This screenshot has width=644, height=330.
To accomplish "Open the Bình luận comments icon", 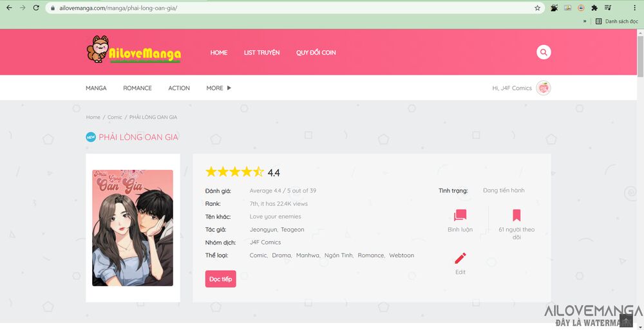I will pos(460,215).
